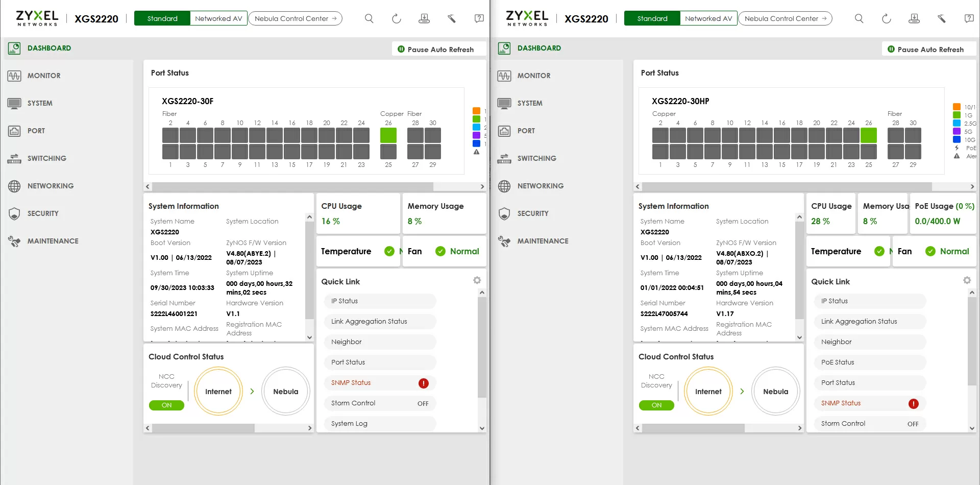Open PORT menu in left window
Viewport: 980px width, 485px height.
coord(36,131)
